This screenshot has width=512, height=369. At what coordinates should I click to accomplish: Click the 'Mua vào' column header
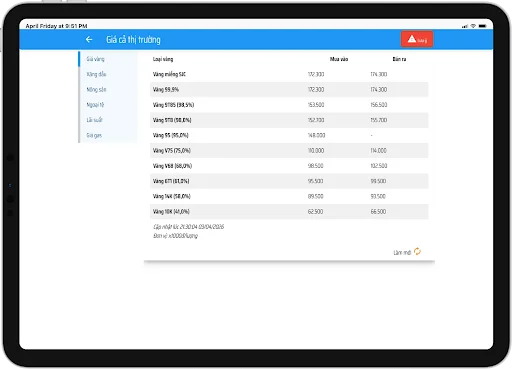339,59
